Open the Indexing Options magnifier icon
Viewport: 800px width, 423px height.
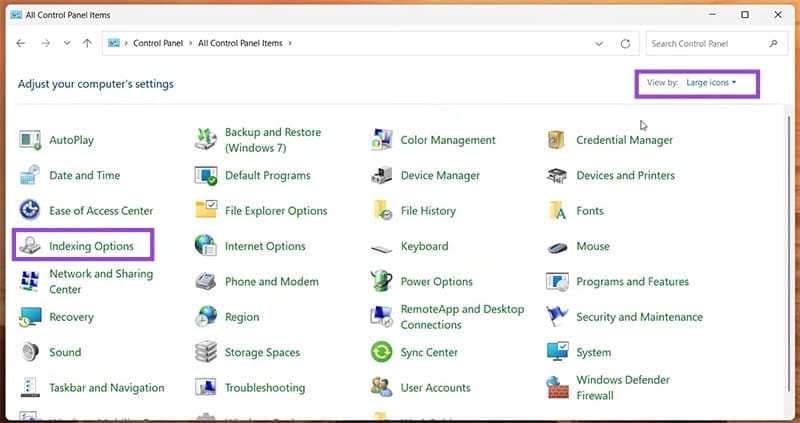(30, 245)
